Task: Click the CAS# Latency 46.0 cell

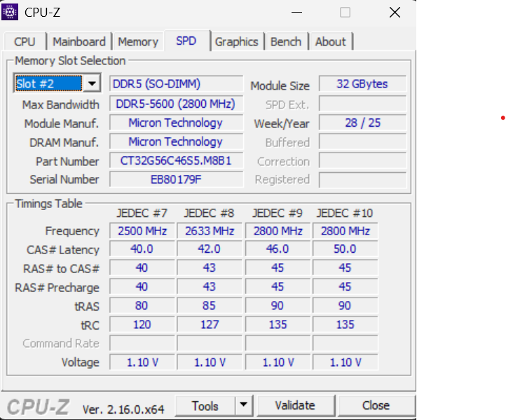Action: [x=278, y=248]
